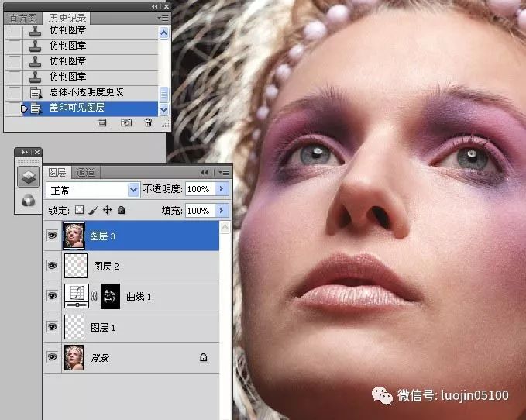Open the Layers panel dock icon

[x=28, y=177]
